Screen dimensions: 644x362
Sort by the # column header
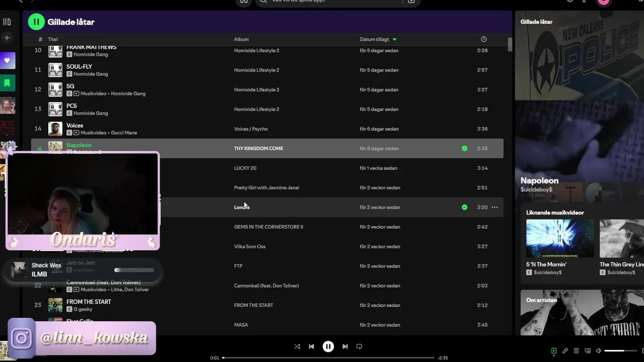(x=40, y=39)
